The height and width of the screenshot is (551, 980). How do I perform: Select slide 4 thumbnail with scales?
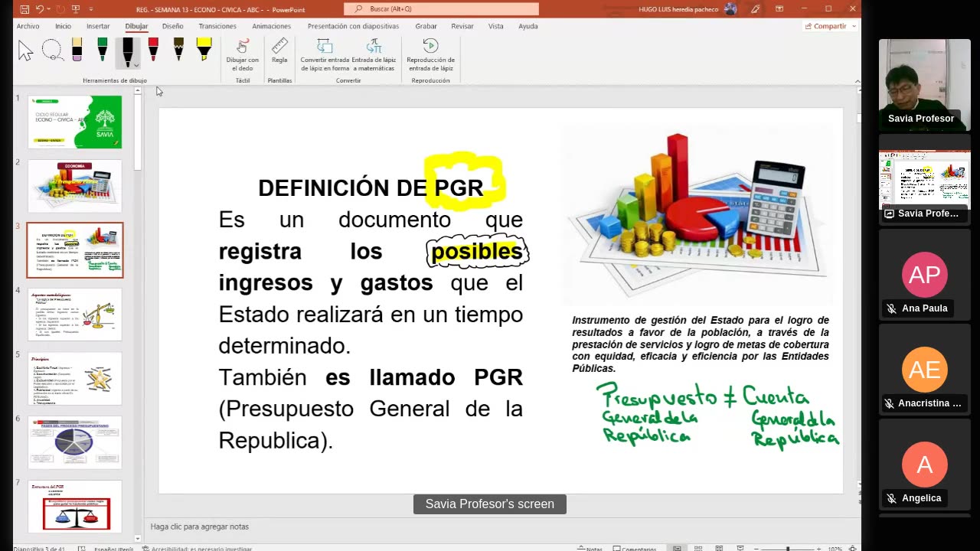tap(75, 314)
